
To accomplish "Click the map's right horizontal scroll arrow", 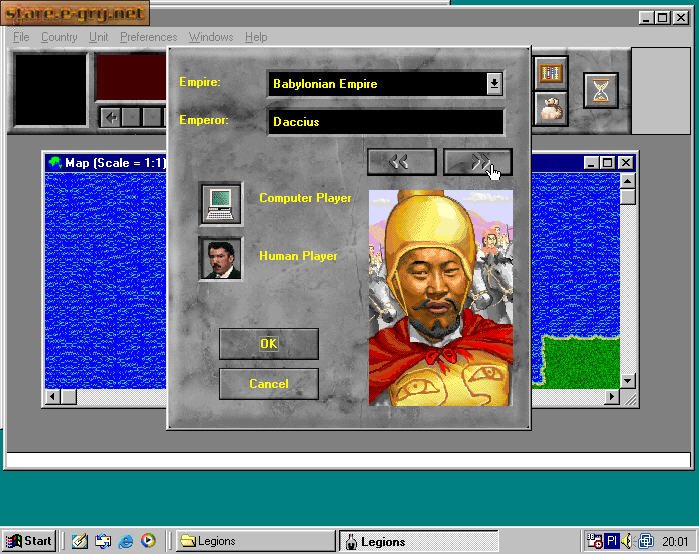I will [612, 396].
